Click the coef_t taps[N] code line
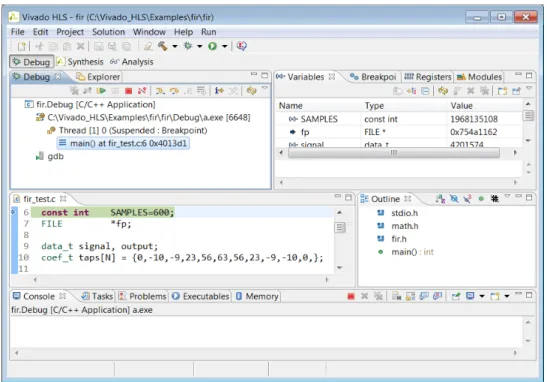Viewport: 547px width, 382px height. tap(182, 257)
